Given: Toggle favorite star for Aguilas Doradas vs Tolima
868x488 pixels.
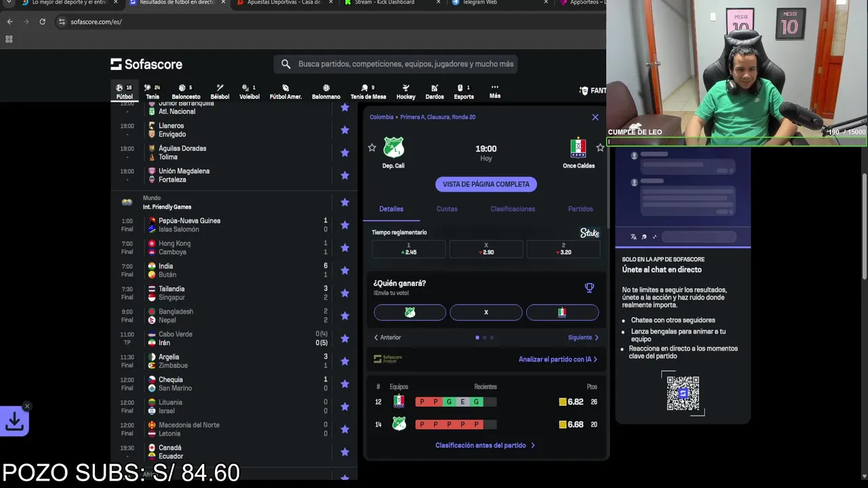Looking at the screenshot, I should pos(344,152).
